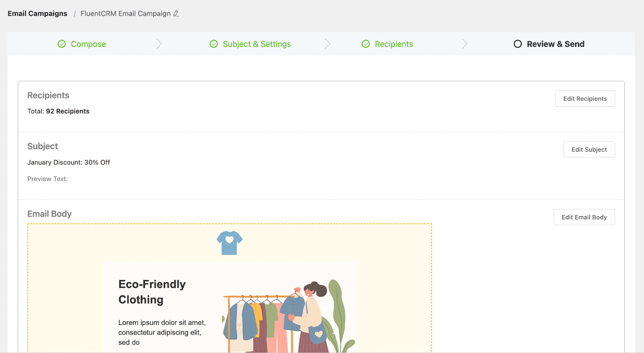
Task: Click chevron arrow after Subject & Settings
Action: 327,44
